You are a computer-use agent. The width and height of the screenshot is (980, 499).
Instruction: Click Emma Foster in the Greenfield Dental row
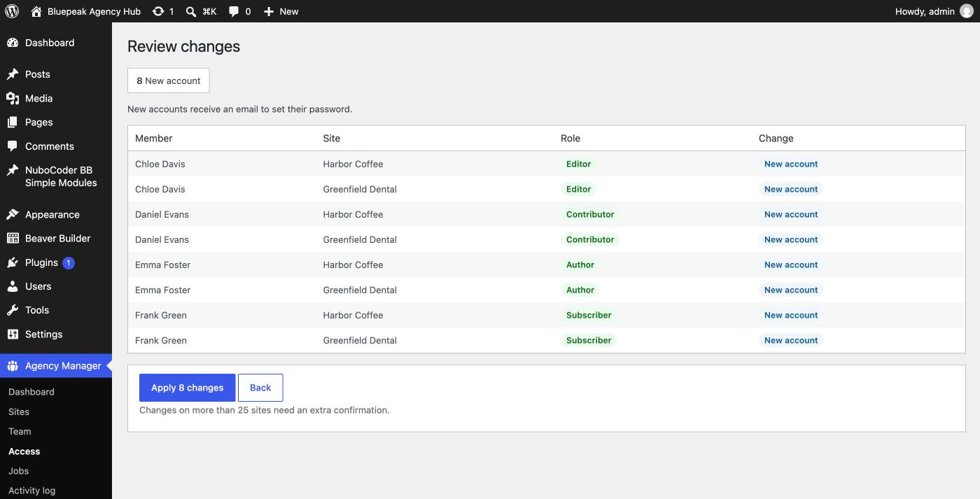(x=162, y=290)
